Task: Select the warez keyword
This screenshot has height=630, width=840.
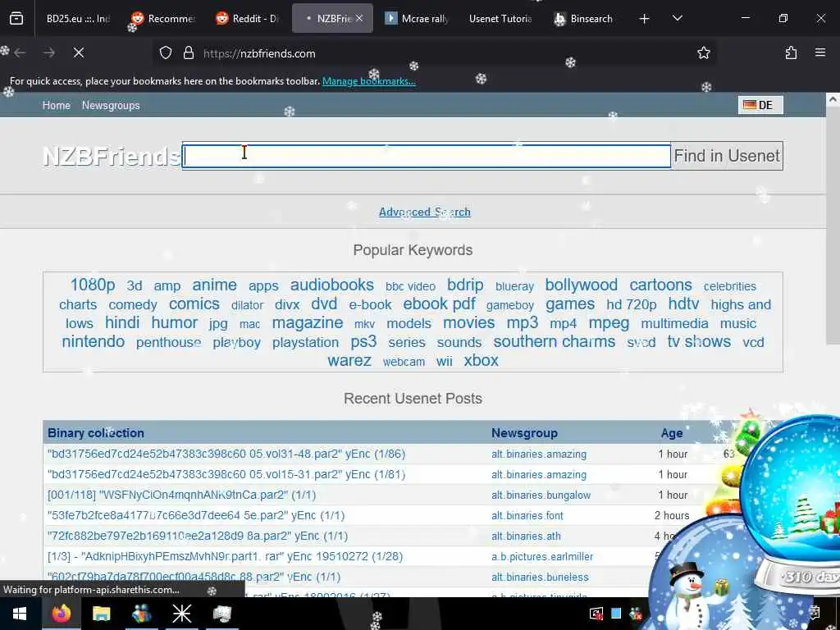Action: [349, 361]
